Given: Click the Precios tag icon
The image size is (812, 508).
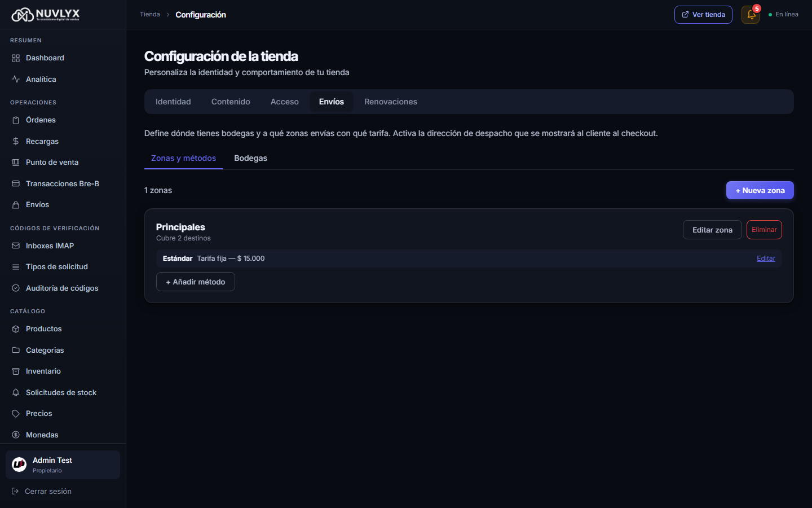Looking at the screenshot, I should coord(16,414).
